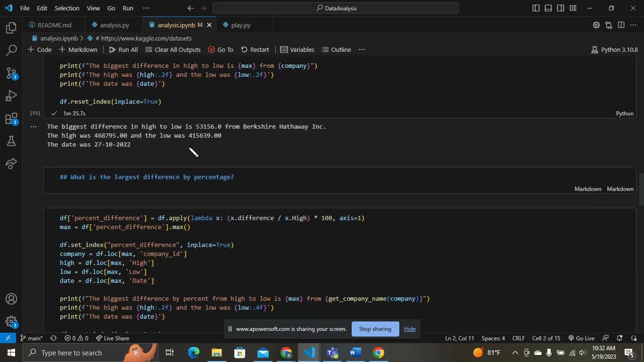Expand the hidden menu bar items ellipsis
This screenshot has width=644, height=362.
pyautogui.click(x=146, y=8)
